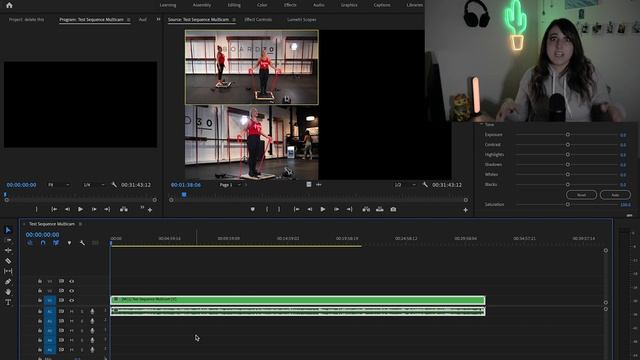Add marker in Source Monitor
The image size is (640, 360).
click(x=253, y=209)
